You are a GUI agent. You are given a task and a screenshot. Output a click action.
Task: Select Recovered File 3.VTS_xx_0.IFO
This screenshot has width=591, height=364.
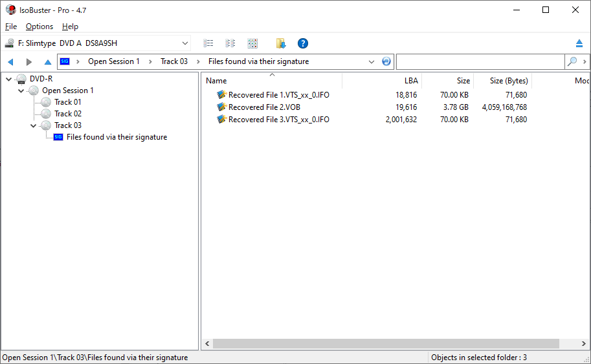pos(278,120)
